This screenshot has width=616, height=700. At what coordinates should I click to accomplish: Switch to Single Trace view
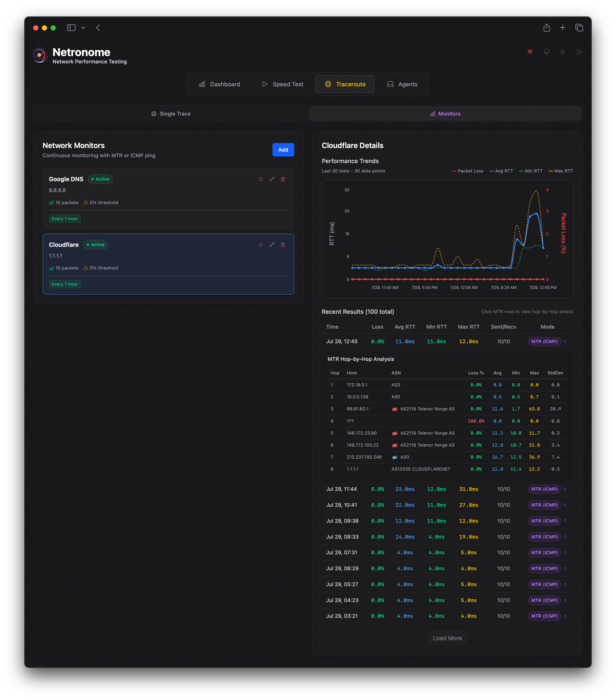(171, 114)
